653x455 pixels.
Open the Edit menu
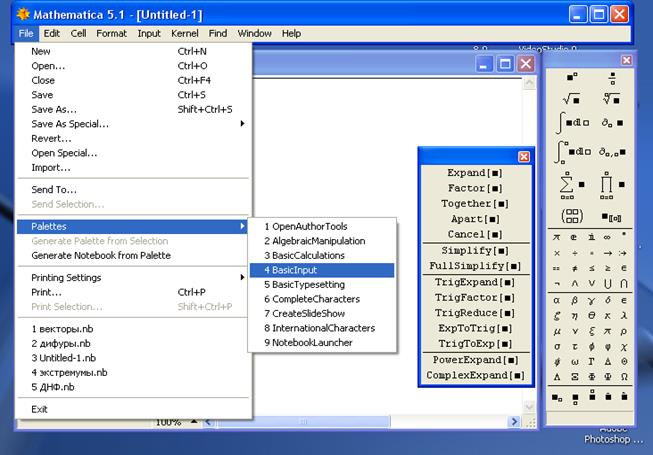pyautogui.click(x=52, y=33)
